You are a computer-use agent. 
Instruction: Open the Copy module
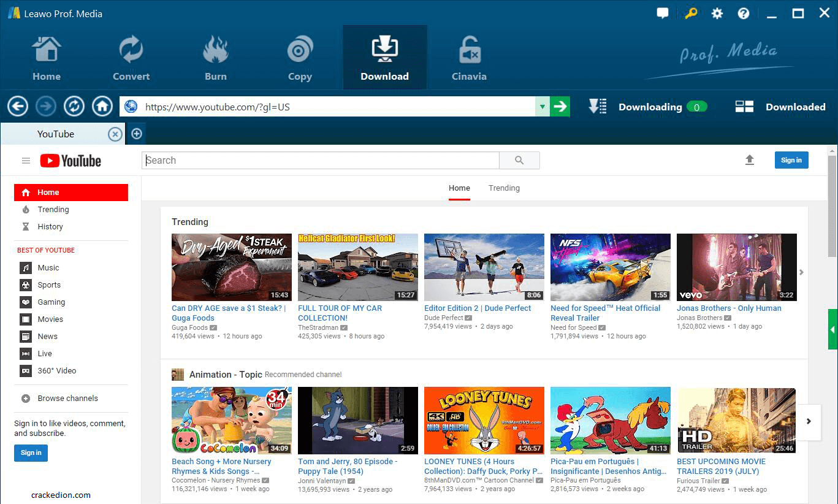(300, 58)
